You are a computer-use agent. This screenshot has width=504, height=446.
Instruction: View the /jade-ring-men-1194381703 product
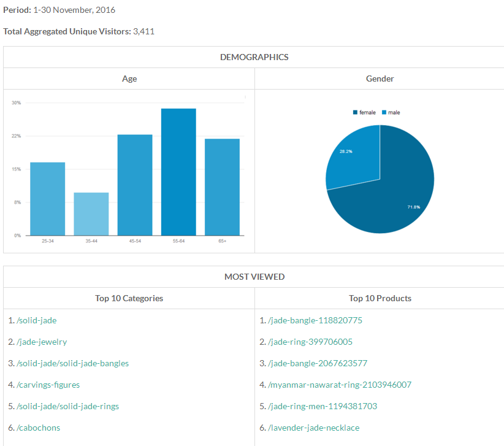[323, 406]
